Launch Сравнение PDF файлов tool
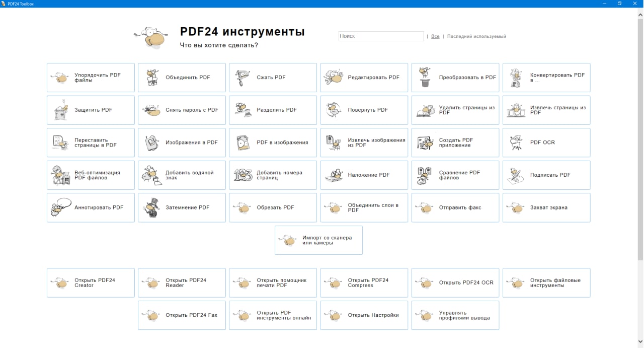The height and width of the screenshot is (348, 644). coord(455,175)
